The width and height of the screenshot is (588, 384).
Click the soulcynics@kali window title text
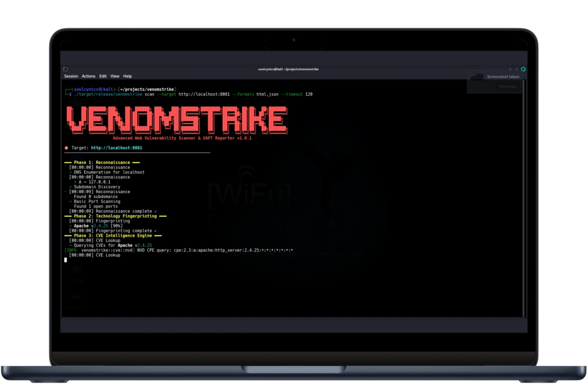[289, 69]
